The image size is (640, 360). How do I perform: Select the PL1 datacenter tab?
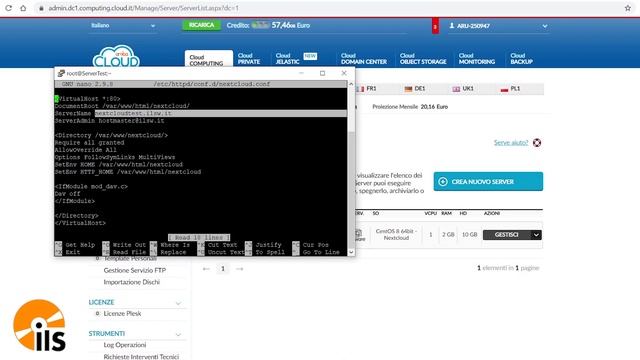(x=511, y=89)
